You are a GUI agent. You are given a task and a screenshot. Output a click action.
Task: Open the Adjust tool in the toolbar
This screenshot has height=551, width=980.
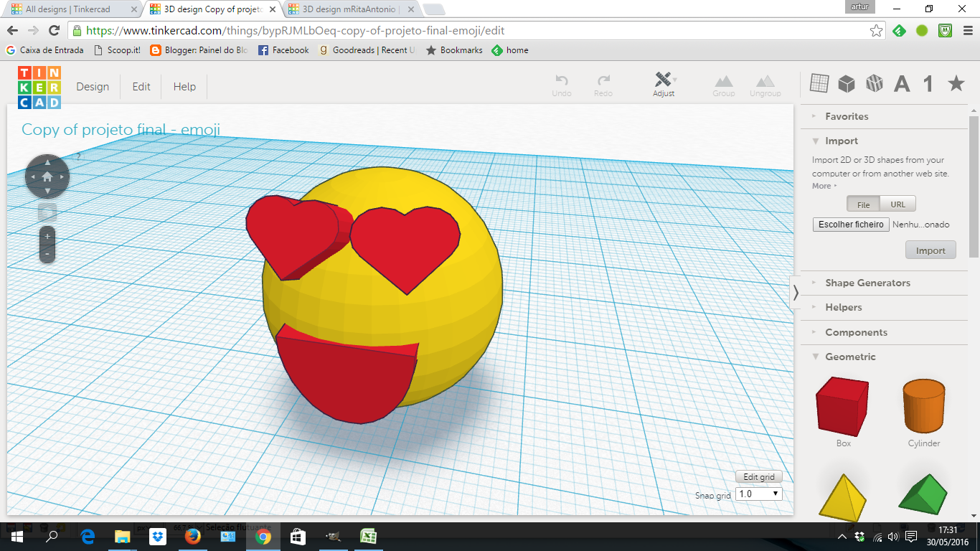pos(664,84)
